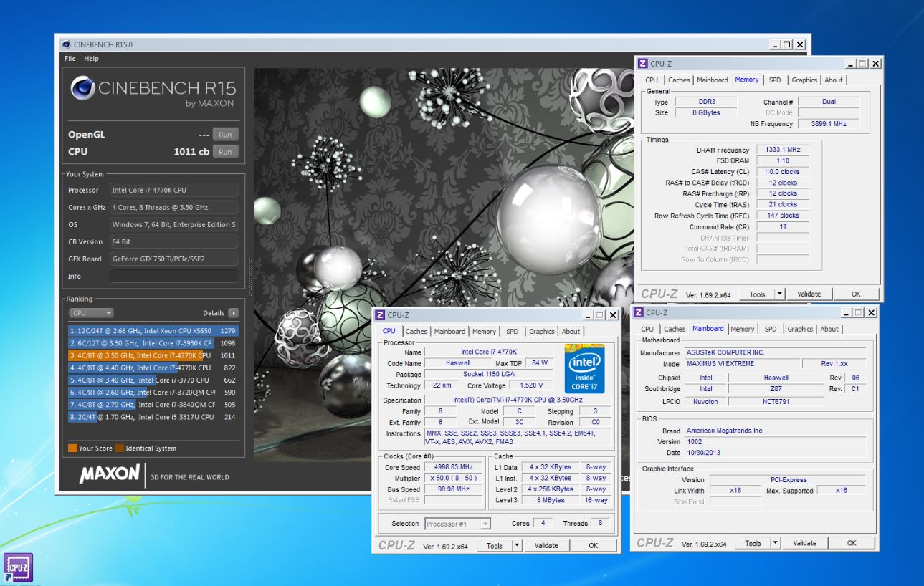This screenshot has width=924, height=586.
Task: Select Mainboard tab in CPU-Z CPU window
Action: tap(449, 331)
